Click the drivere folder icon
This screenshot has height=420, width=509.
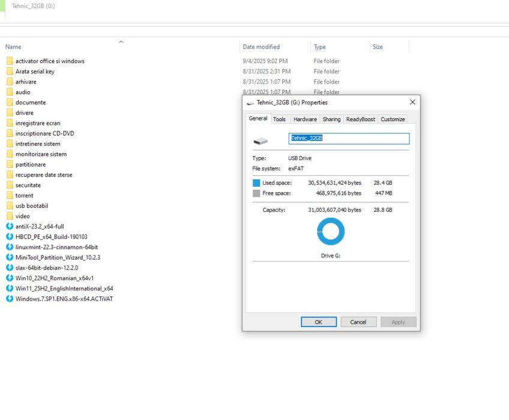10,113
